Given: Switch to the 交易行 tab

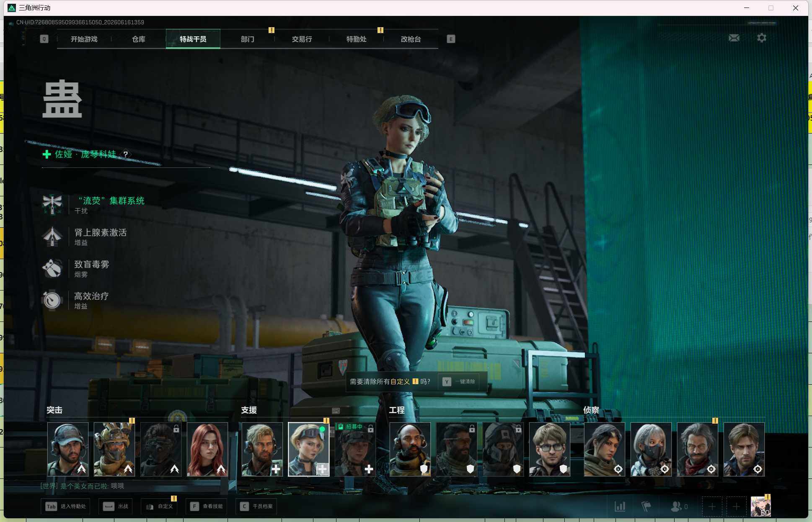Looking at the screenshot, I should point(302,39).
